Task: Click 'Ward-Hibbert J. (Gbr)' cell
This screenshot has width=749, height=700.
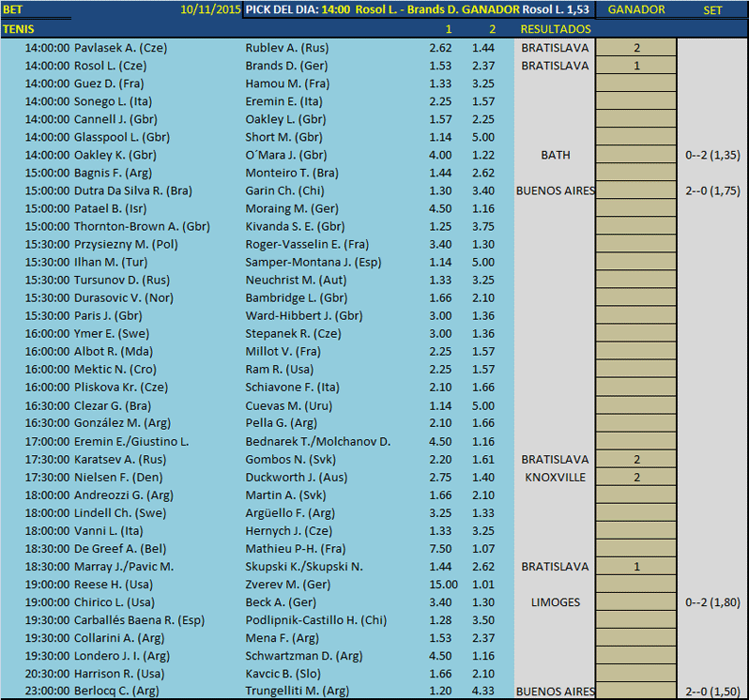Action: [304, 316]
